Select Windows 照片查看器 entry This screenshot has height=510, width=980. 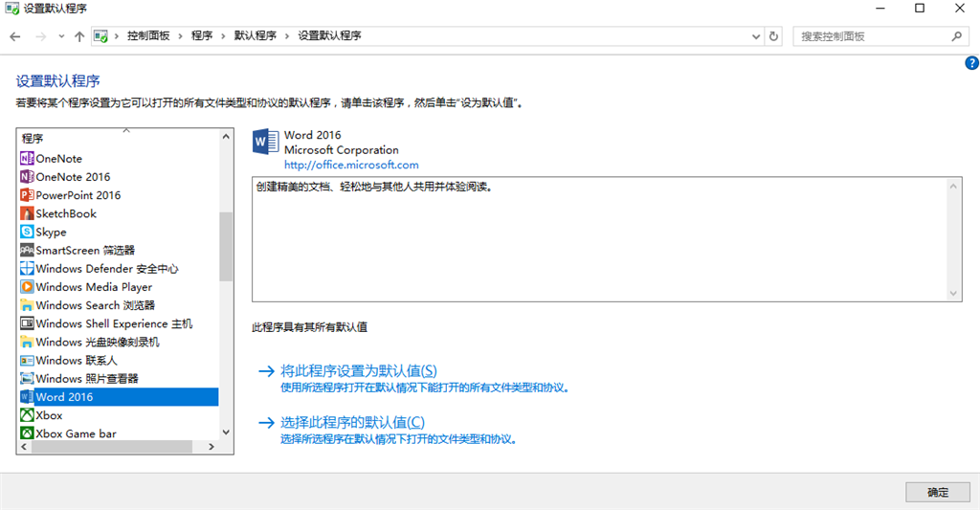coord(87,379)
